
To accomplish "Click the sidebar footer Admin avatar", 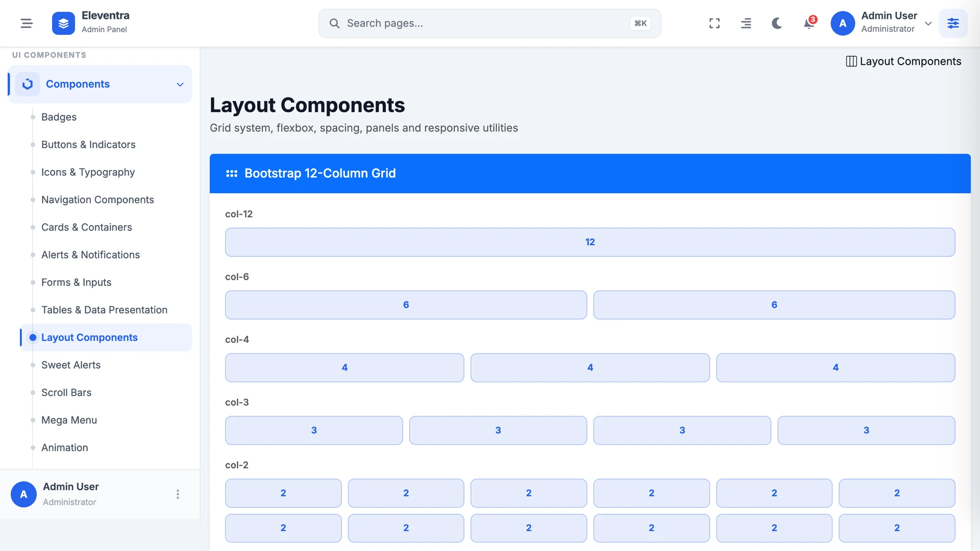I will coord(23,494).
